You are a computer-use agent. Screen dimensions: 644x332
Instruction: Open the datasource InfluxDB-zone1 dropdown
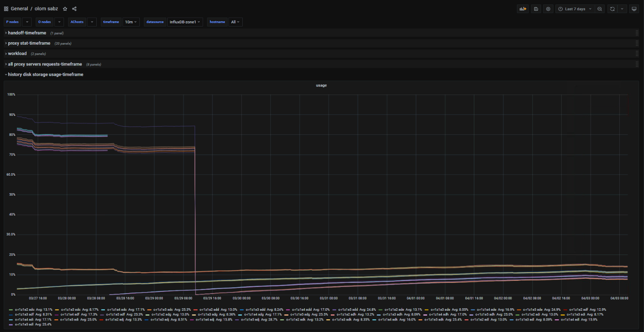coord(185,22)
